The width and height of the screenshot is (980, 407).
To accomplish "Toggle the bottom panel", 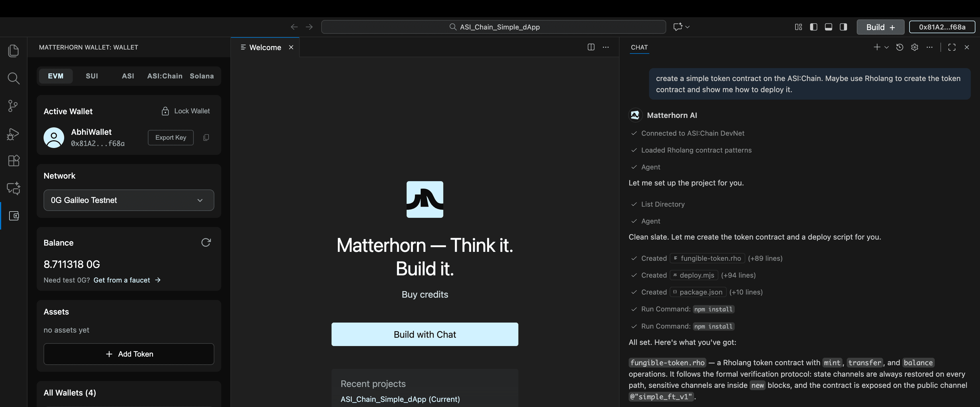I will pyautogui.click(x=828, y=27).
